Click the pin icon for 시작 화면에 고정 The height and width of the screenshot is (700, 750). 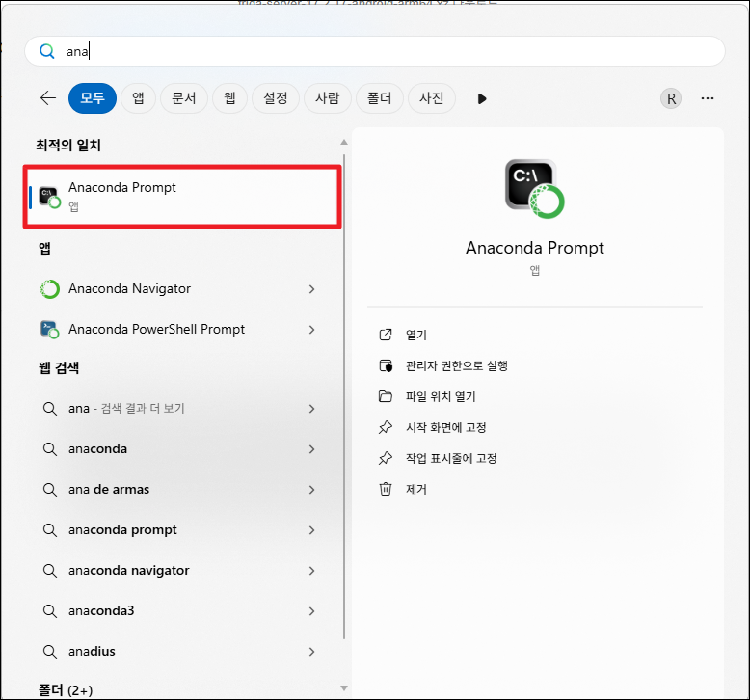click(x=386, y=427)
